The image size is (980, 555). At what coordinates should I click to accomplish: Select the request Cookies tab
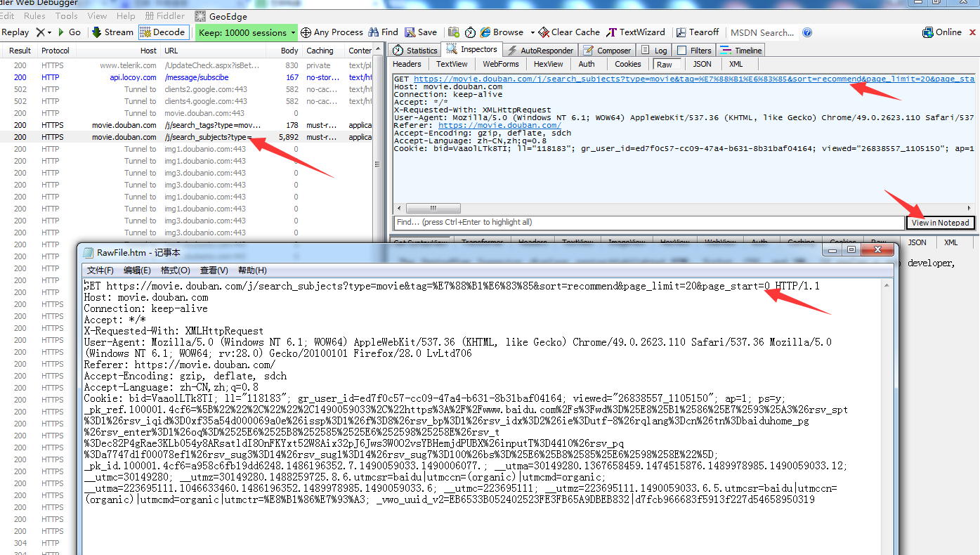click(628, 64)
